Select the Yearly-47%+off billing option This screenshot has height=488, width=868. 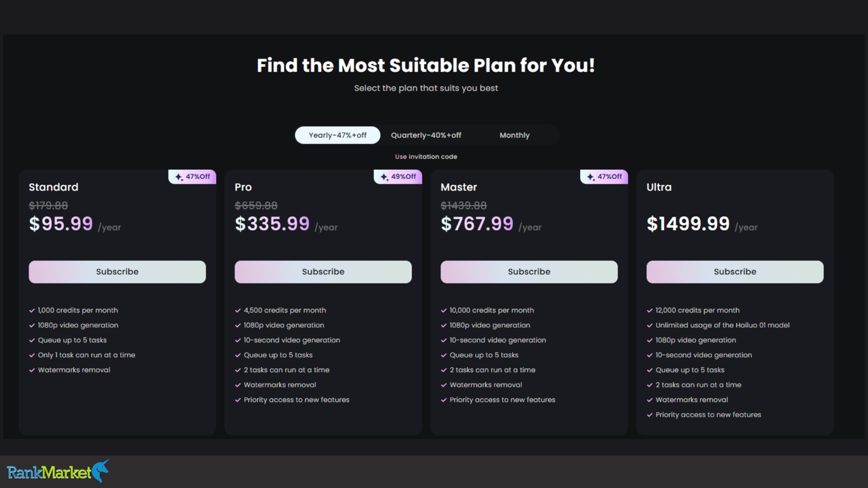point(337,135)
